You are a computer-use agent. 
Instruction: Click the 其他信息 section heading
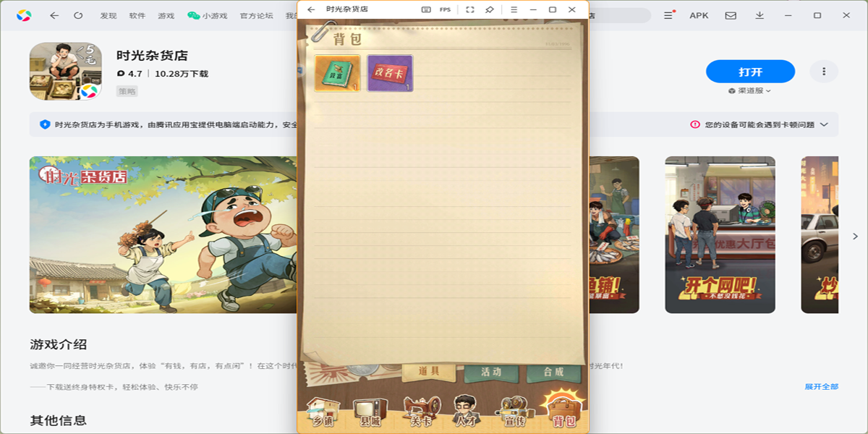[59, 420]
